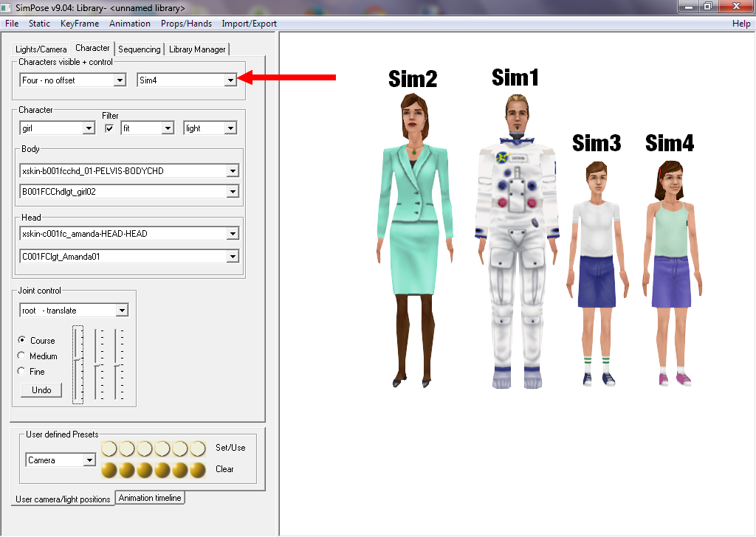Click the third gold Clear preset button
Screen dimensions: 756x537
pos(145,470)
